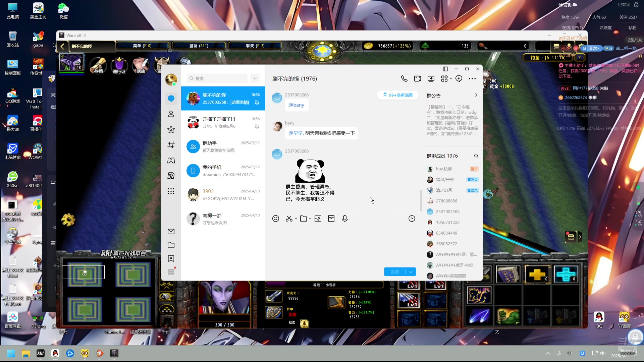Viewport: 644px width, 362px height.
Task: Click the 存档 save button in game
Action: click(98, 65)
